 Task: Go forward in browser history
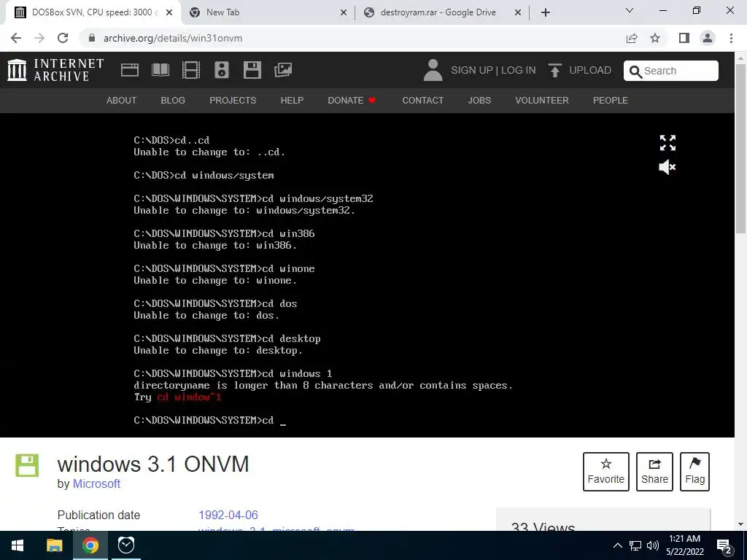click(39, 38)
